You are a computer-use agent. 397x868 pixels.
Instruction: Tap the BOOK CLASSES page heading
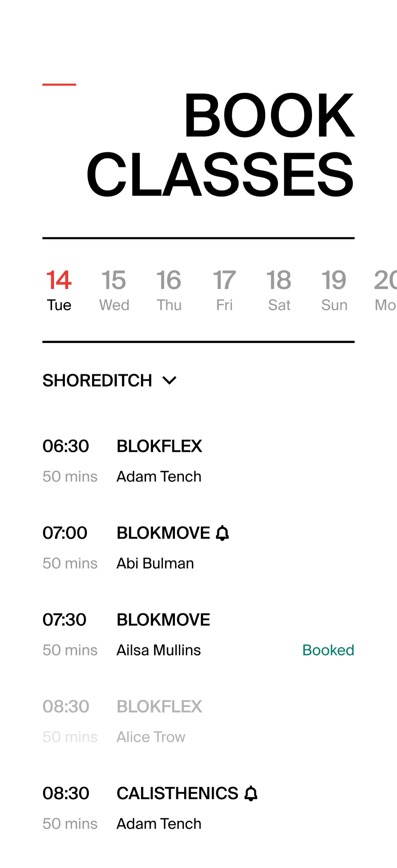[x=220, y=144]
